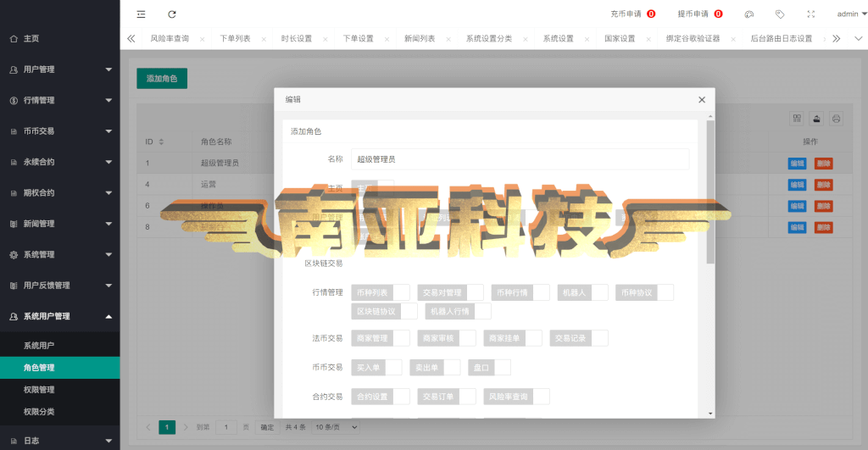The image size is (868, 450).
Task: Toggle the 机器人 permission checkbox
Action: pos(582,292)
